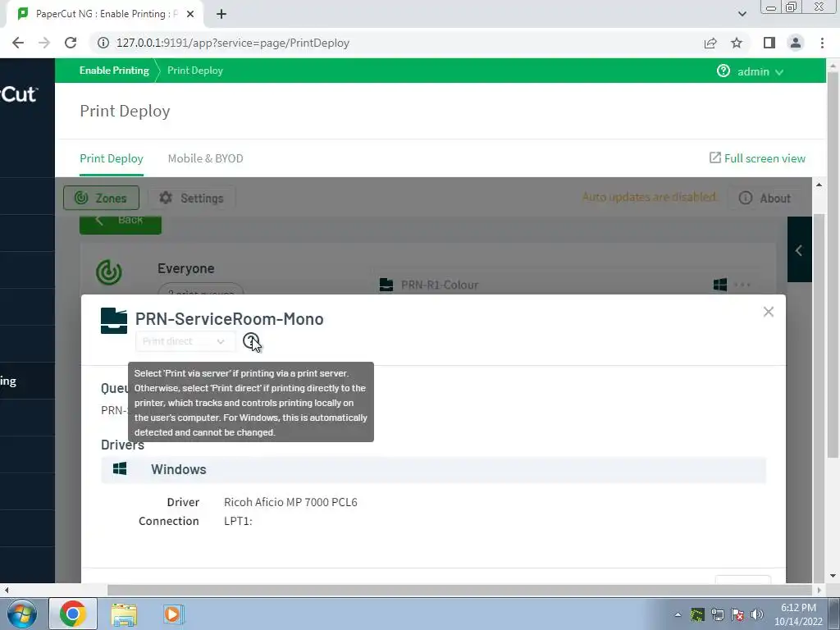Click the LPT1: connection value

238,521
